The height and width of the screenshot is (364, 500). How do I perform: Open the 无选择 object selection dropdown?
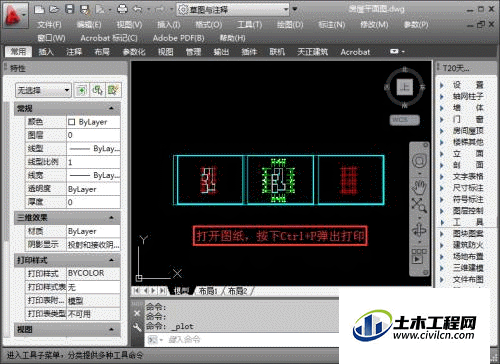pyautogui.click(x=43, y=90)
